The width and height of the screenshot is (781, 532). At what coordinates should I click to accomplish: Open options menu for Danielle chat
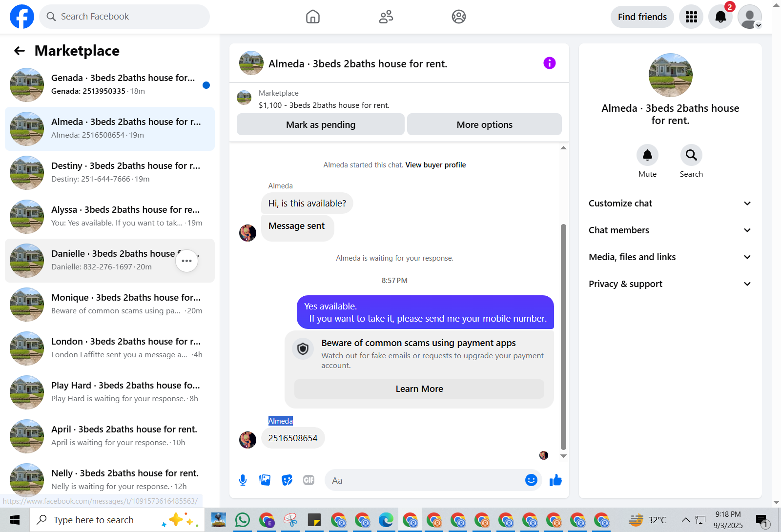tap(186, 261)
